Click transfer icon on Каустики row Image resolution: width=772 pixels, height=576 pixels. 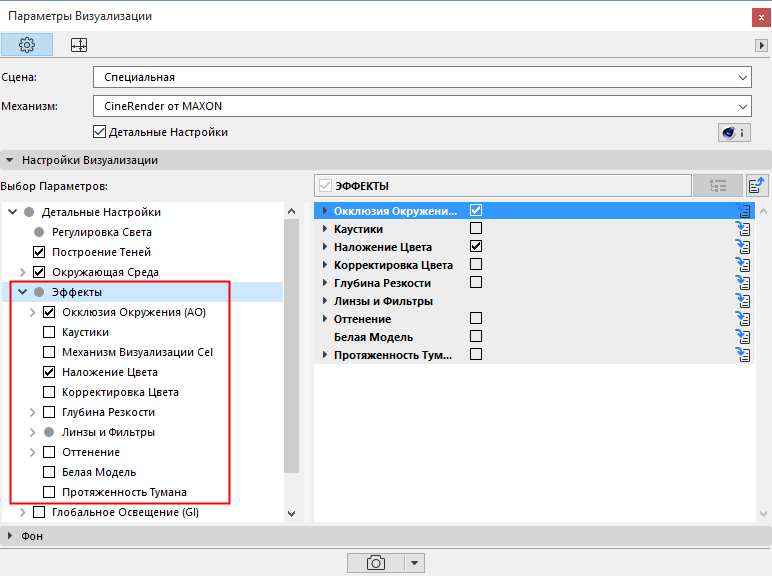(743, 229)
